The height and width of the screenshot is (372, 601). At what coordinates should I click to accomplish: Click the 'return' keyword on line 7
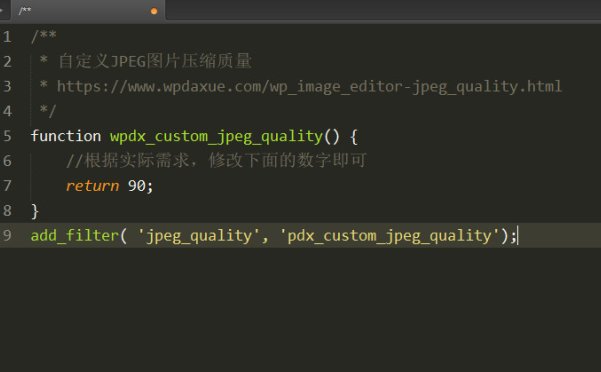coord(92,186)
